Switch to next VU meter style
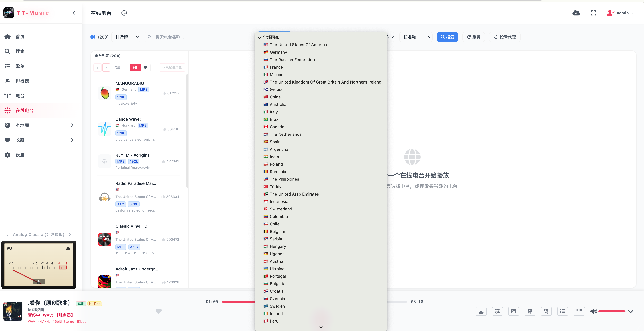 pos(70,235)
